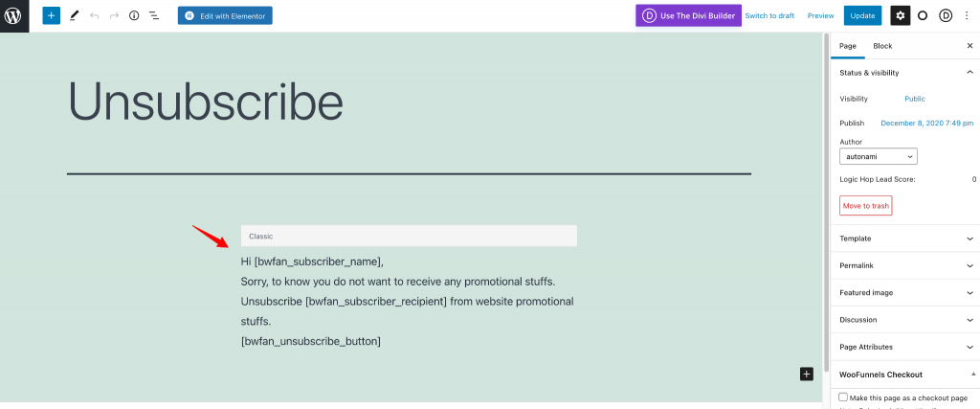The image size is (980, 409).
Task: Expand the Featured image panel
Action: (905, 293)
